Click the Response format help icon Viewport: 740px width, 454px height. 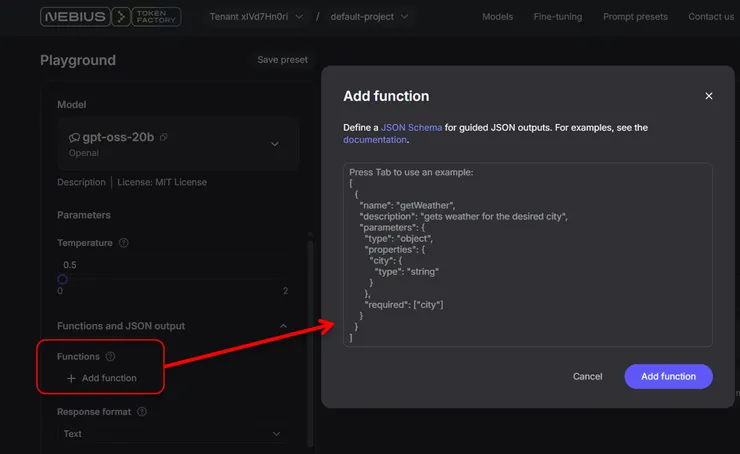tap(142, 411)
